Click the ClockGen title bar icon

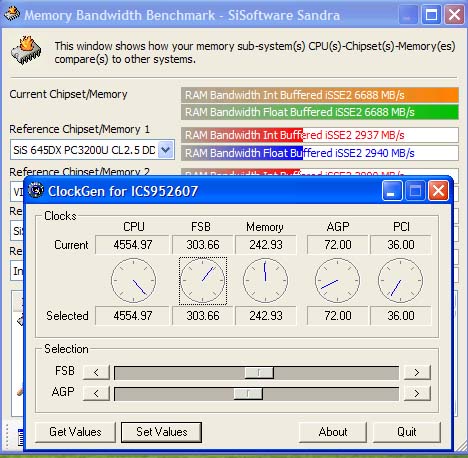click(36, 191)
